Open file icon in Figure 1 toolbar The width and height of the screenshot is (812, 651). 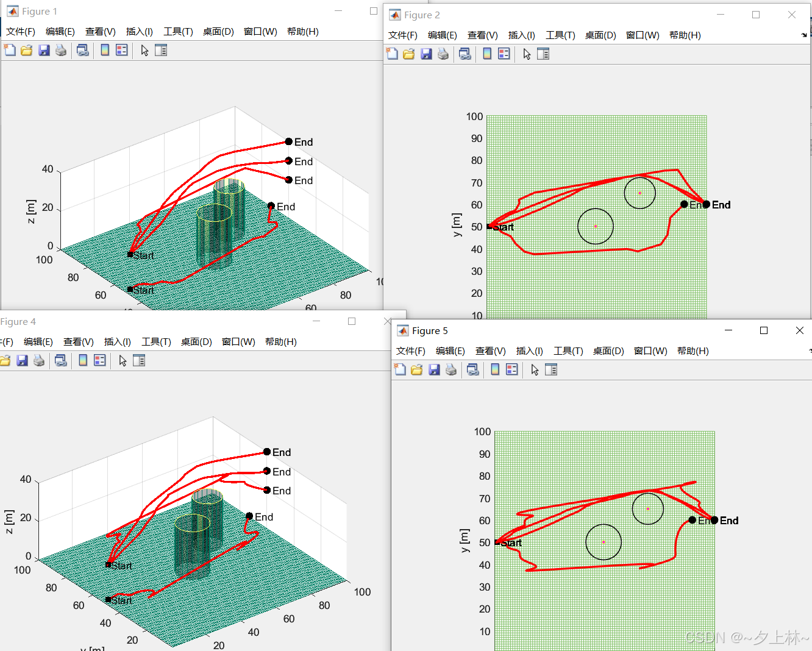click(x=26, y=50)
